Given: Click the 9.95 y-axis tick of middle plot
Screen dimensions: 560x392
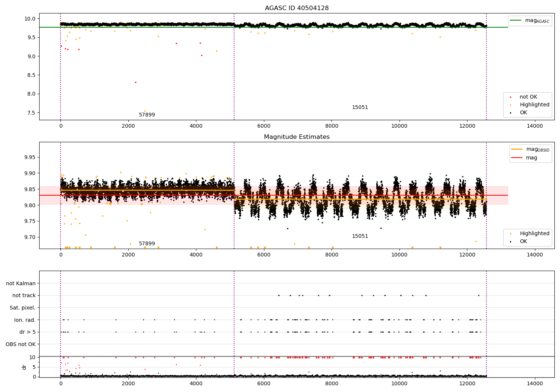Looking at the screenshot, I should (x=29, y=157).
